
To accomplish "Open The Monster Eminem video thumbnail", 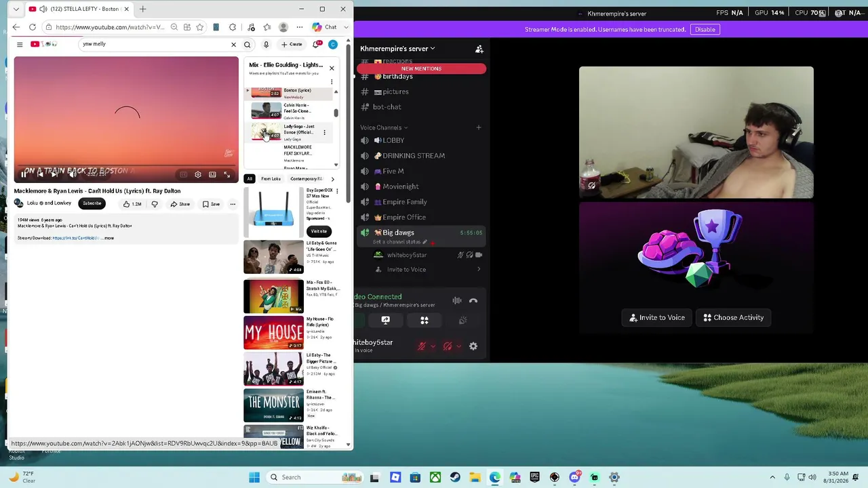I will click(274, 405).
